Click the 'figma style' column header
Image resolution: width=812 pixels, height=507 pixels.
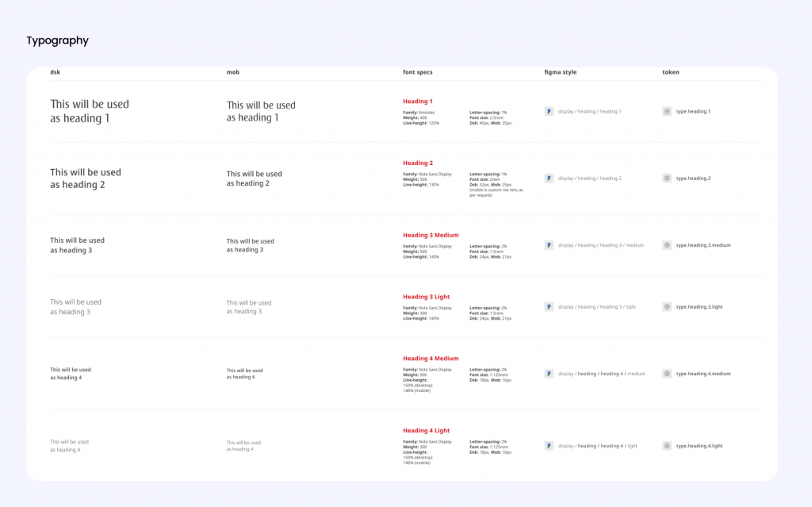point(561,72)
